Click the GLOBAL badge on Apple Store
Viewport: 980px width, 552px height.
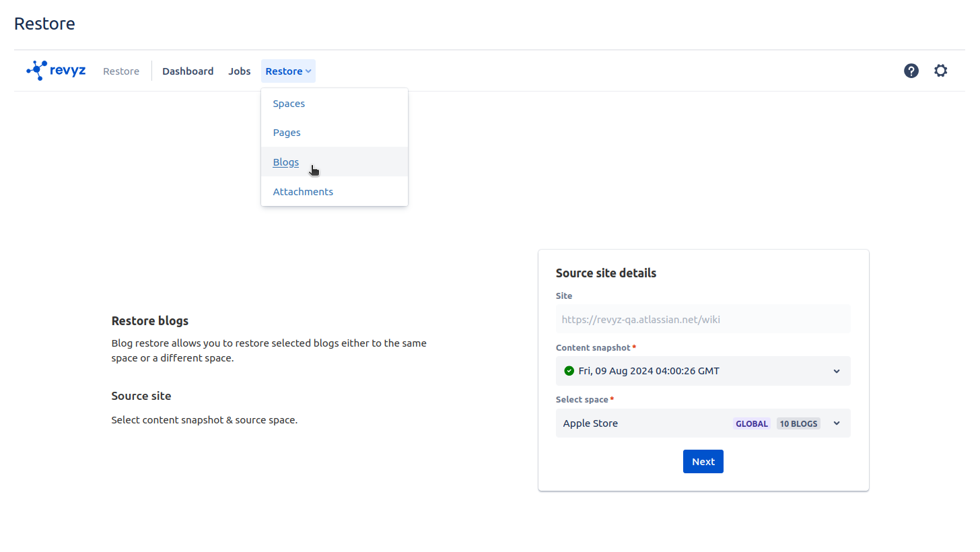[751, 423]
